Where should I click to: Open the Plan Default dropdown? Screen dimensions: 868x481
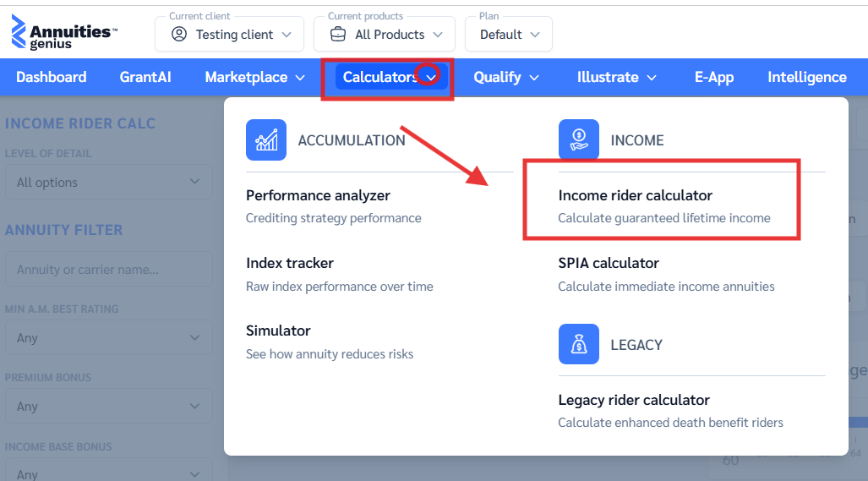pos(509,35)
